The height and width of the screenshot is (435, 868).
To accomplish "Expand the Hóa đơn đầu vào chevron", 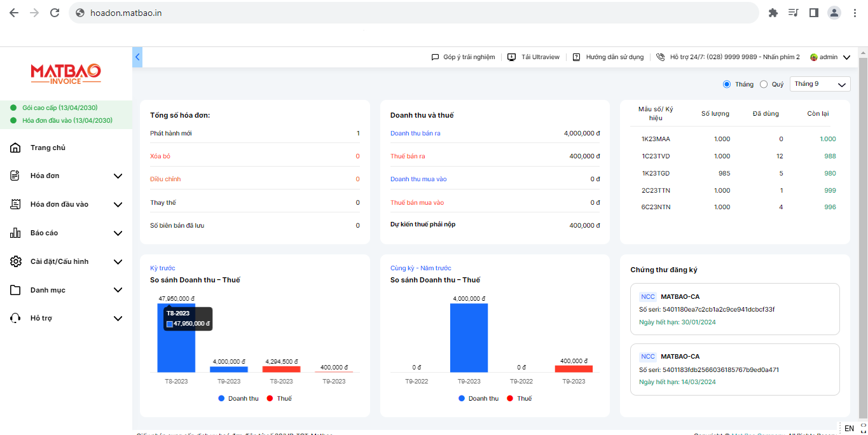I will tap(118, 205).
